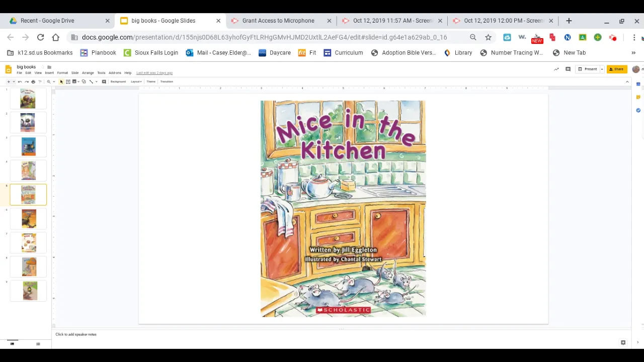The image size is (644, 362).
Task: Select slide 9 thumbnail
Action: [28, 291]
